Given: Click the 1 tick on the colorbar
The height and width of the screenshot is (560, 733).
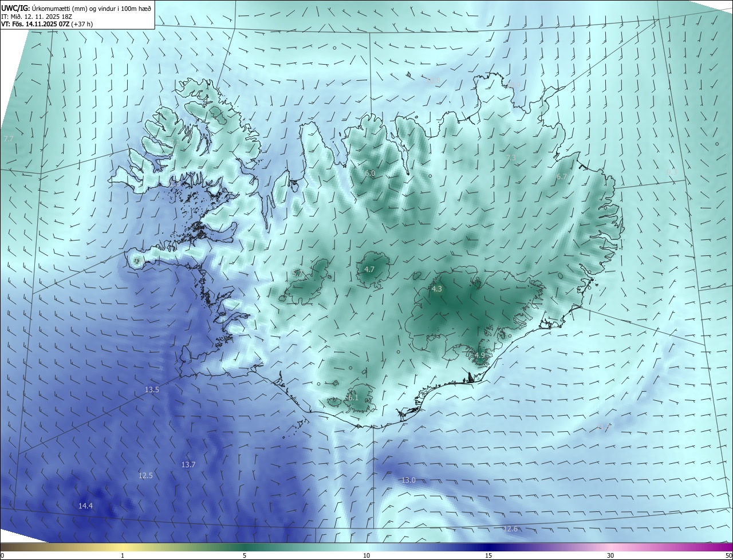Looking at the screenshot, I should [123, 555].
